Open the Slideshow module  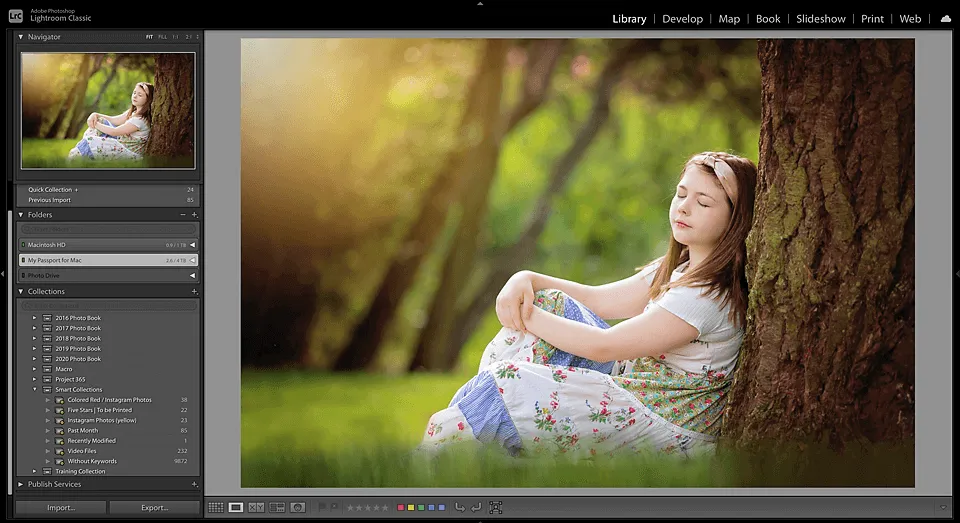pyautogui.click(x=821, y=19)
